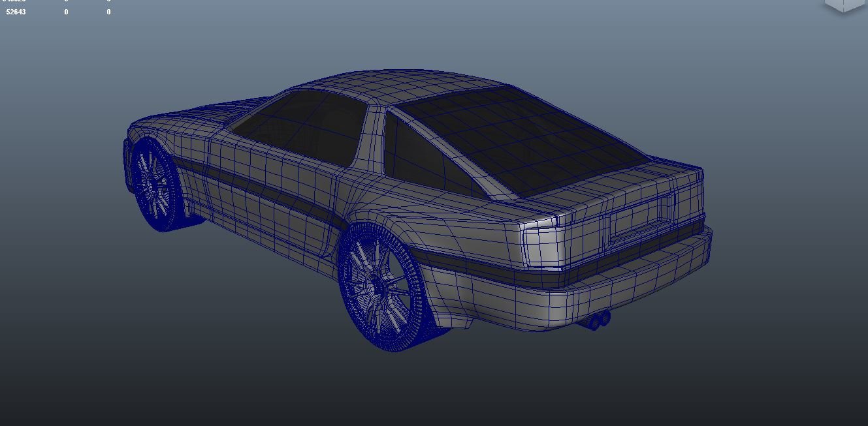Click the bottom corner of the ViewCube
The height and width of the screenshot is (426, 868).
tap(844, 12)
